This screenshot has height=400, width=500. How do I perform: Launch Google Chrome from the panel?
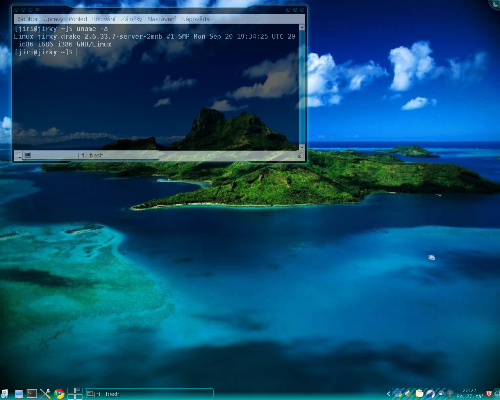click(60, 394)
